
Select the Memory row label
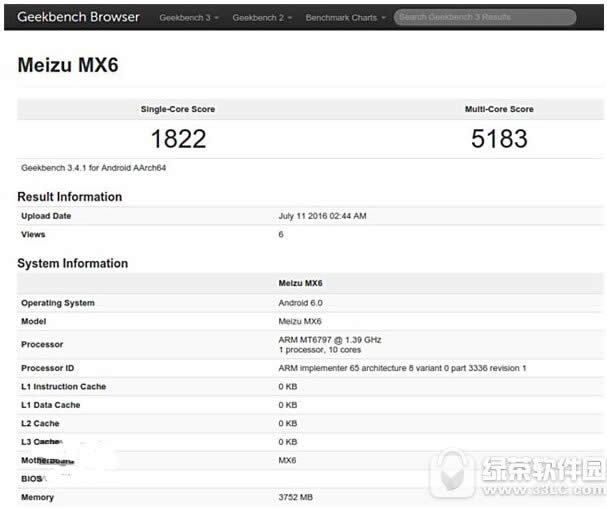(x=38, y=497)
